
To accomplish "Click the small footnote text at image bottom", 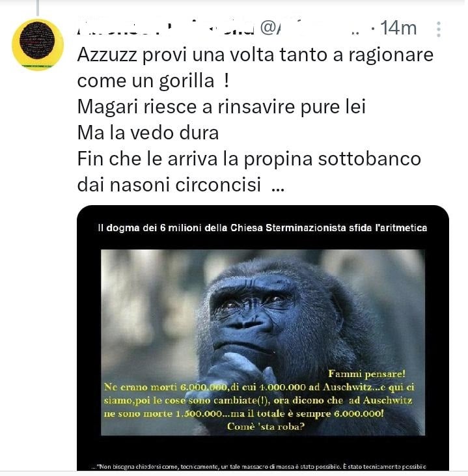I will tap(259, 466).
